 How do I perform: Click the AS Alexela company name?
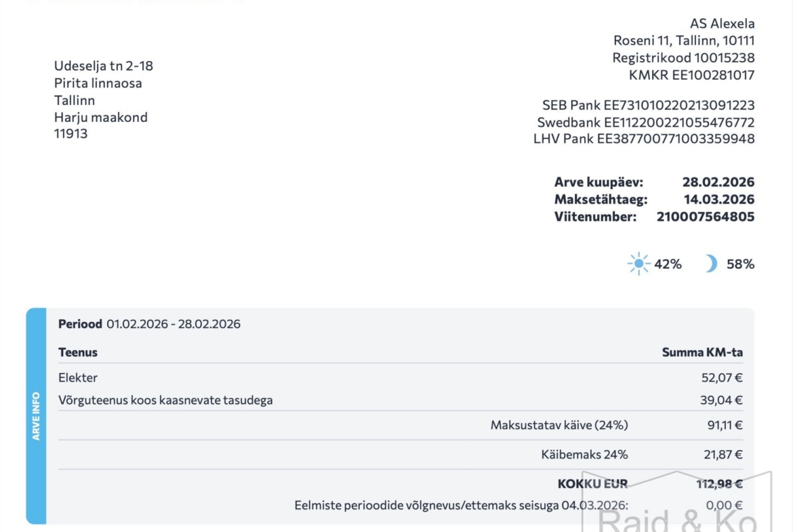[x=723, y=23]
